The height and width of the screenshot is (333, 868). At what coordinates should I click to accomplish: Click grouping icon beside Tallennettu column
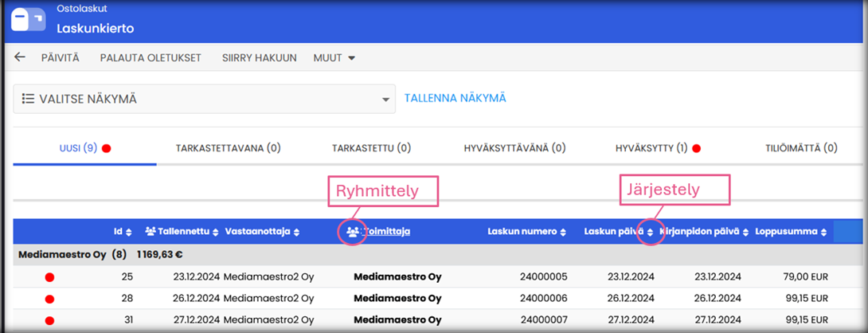[x=150, y=232]
